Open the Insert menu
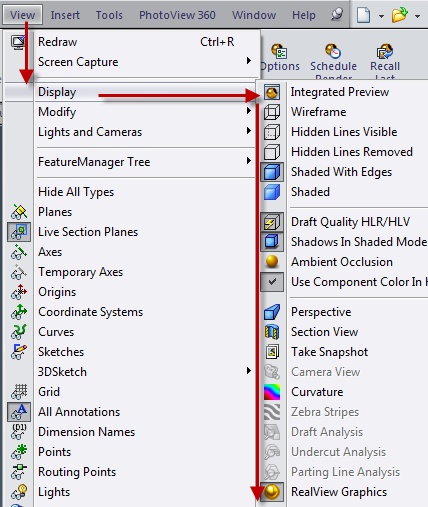 click(65, 15)
